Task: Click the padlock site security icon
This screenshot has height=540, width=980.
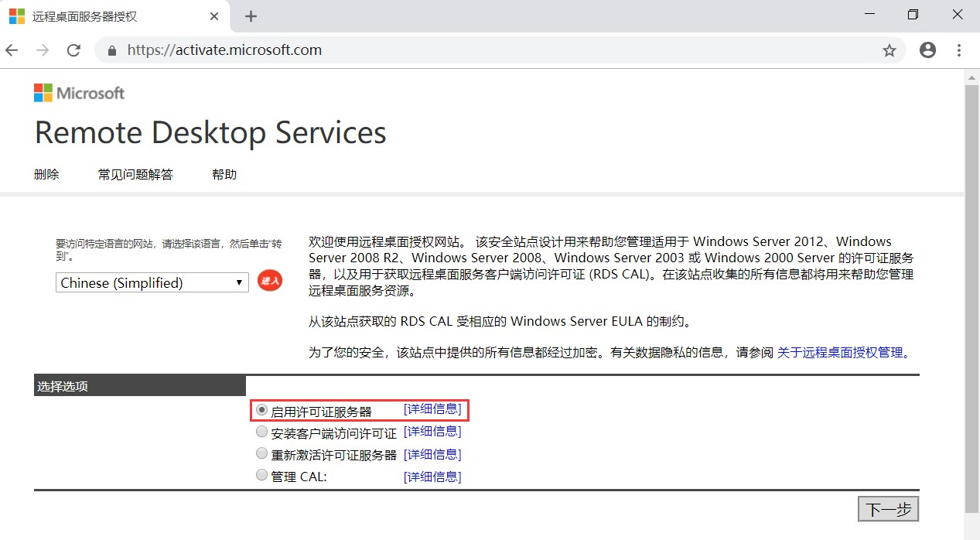Action: [113, 50]
